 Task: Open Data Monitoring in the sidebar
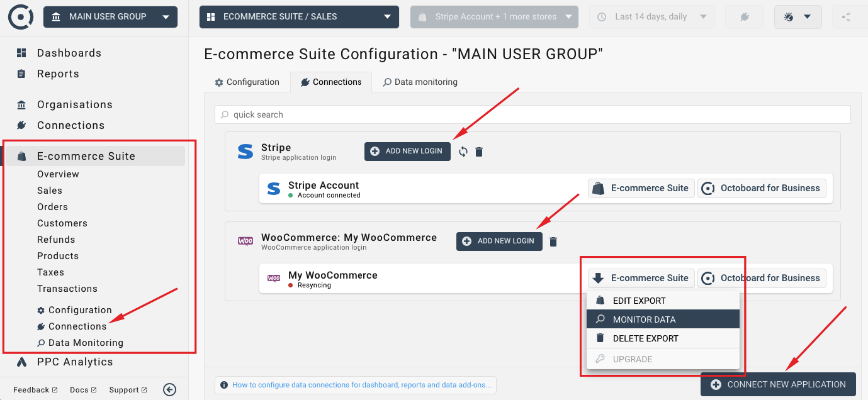(80, 343)
